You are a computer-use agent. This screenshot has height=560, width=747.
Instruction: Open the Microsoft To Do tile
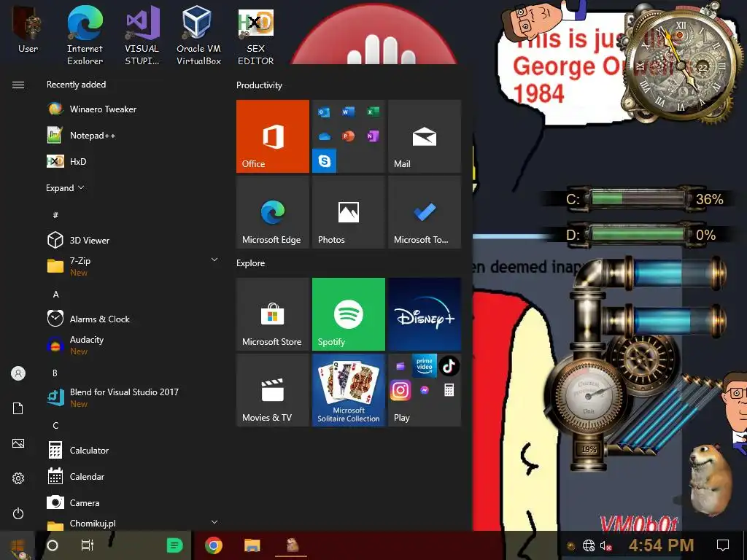(x=425, y=212)
